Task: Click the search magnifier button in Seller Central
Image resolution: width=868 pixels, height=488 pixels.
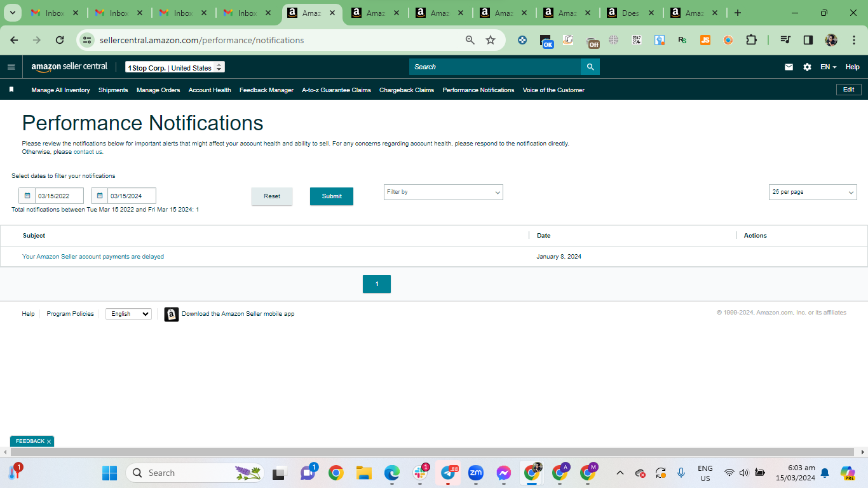Action: click(x=590, y=67)
